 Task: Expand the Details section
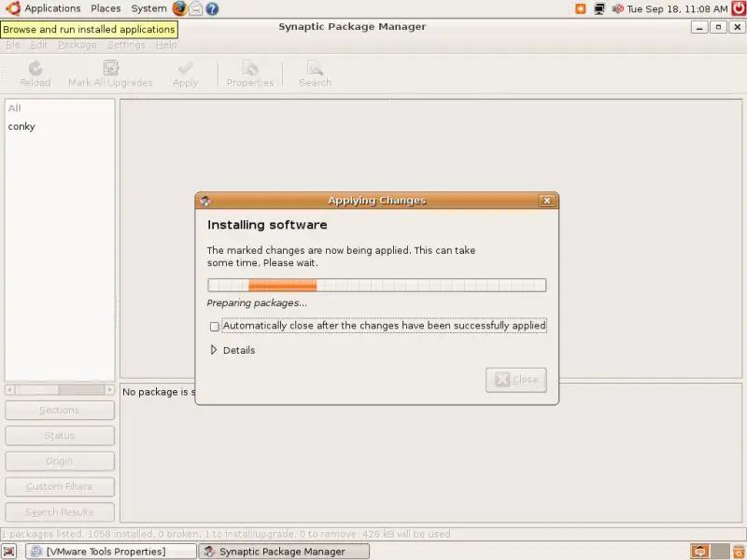tap(214, 350)
